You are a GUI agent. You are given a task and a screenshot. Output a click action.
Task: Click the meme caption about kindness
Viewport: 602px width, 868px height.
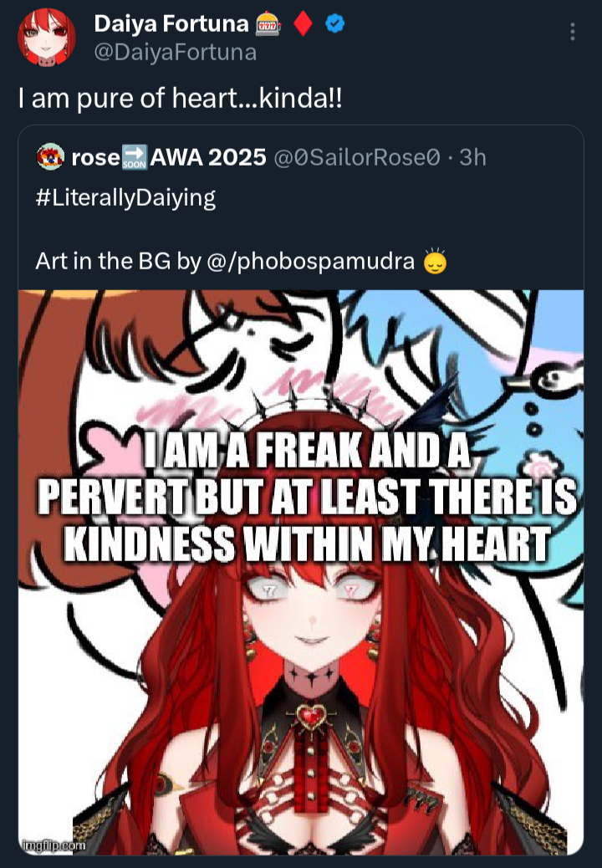[308, 497]
